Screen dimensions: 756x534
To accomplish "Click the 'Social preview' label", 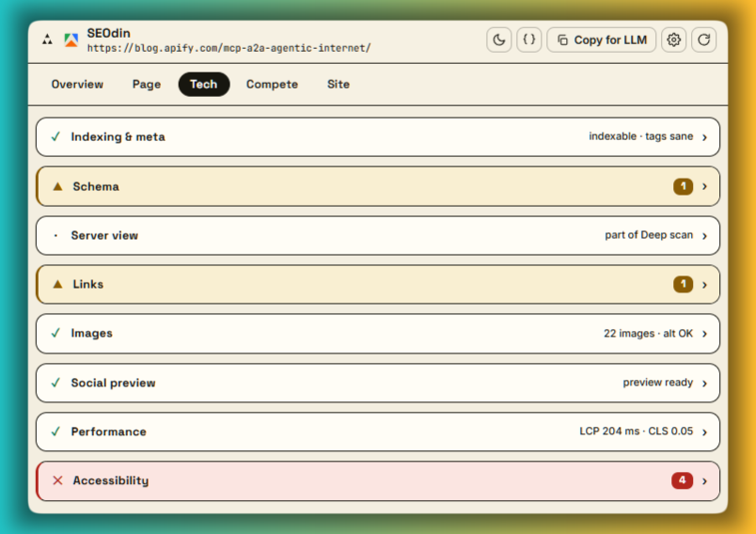I will point(113,384).
